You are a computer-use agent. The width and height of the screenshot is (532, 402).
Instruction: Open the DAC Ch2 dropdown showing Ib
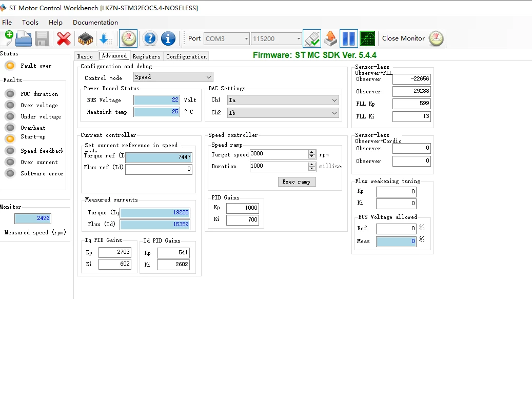tap(283, 113)
